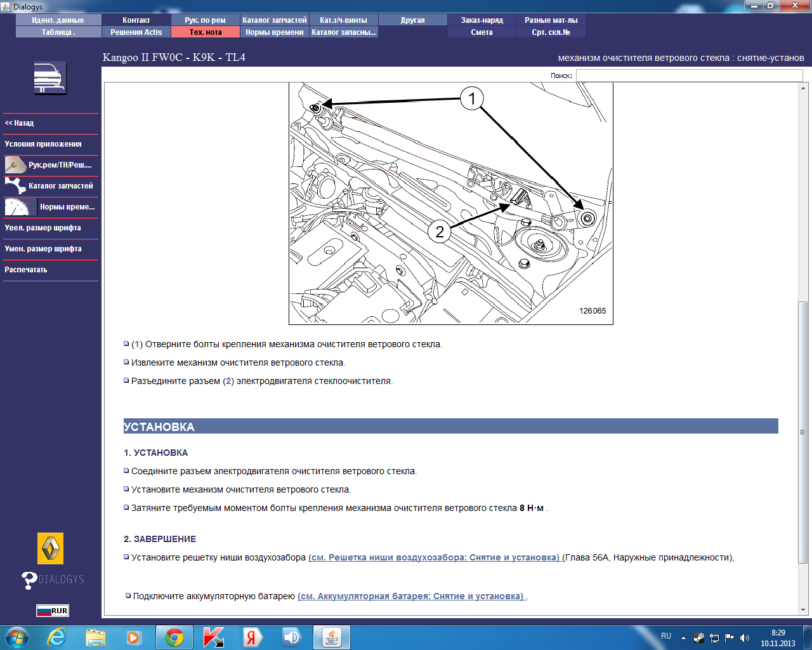Screen dimensions: 812x650
Task: Select the RUR currency flag icon
Action: coord(52,611)
